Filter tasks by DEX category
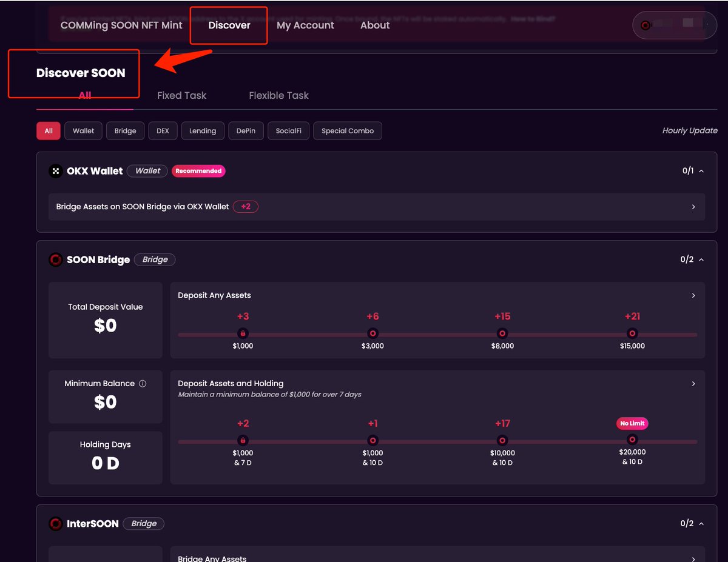Viewport: 728px width, 562px height. 163,131
